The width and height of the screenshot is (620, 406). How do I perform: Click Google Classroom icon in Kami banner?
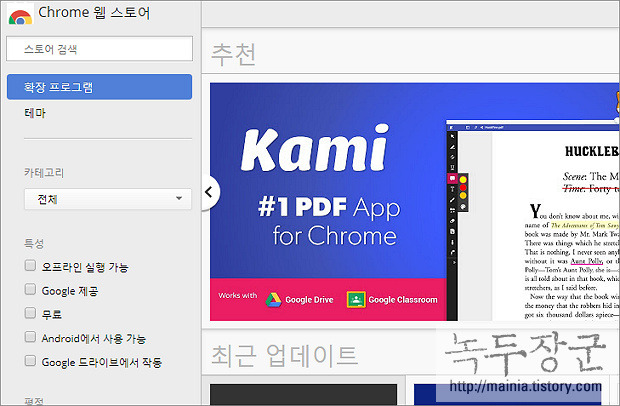[x=356, y=300]
